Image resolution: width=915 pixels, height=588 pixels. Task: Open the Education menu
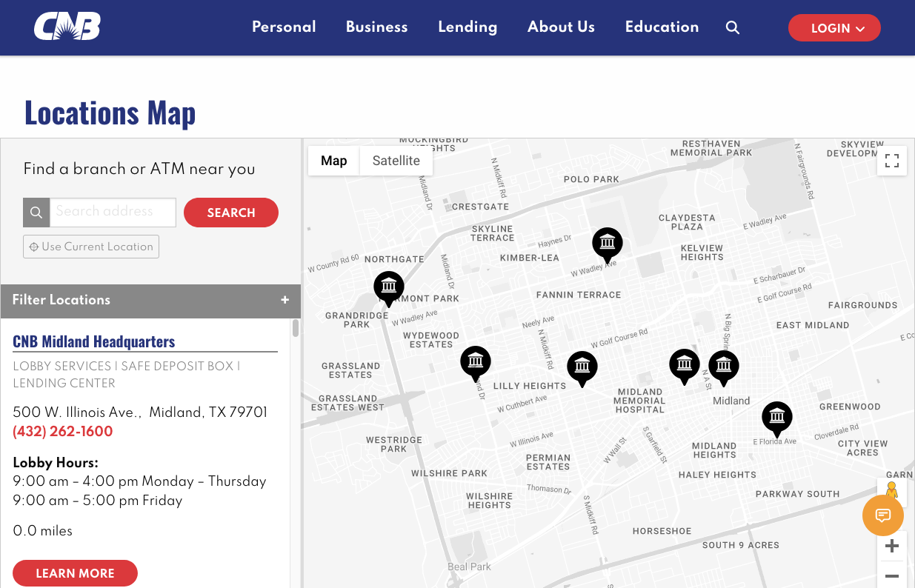[662, 27]
